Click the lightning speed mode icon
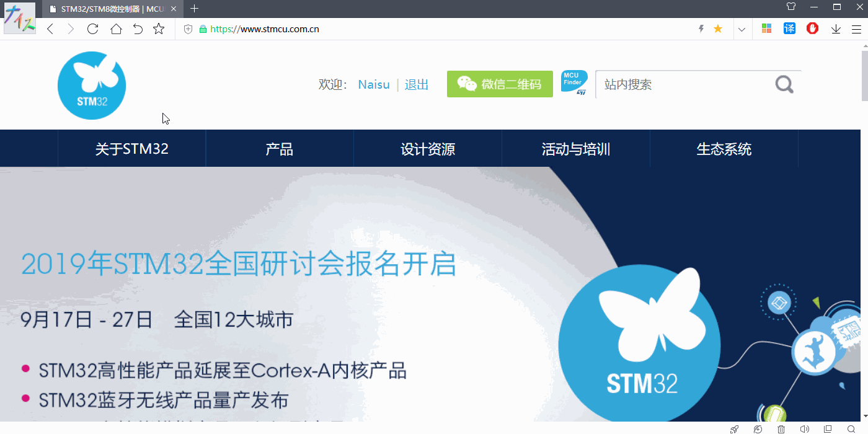 pyautogui.click(x=701, y=29)
